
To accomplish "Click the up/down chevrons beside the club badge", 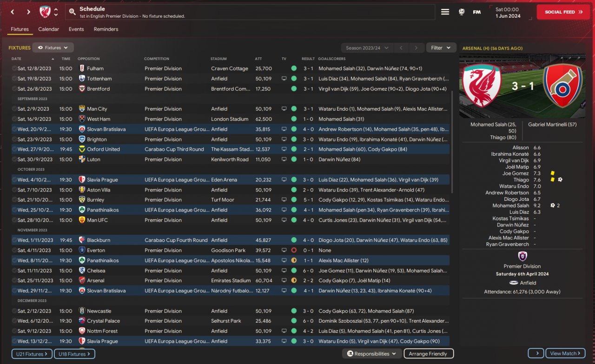I will 56,12.
